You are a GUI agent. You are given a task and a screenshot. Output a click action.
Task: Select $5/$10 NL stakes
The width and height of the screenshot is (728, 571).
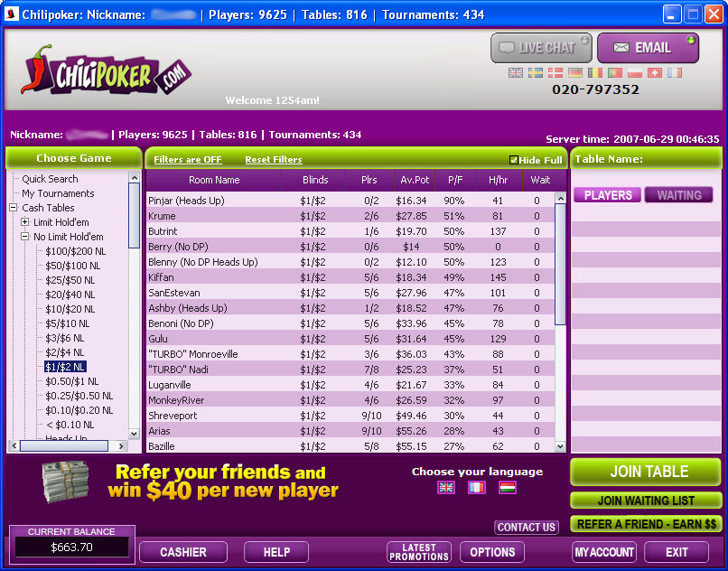point(67,323)
